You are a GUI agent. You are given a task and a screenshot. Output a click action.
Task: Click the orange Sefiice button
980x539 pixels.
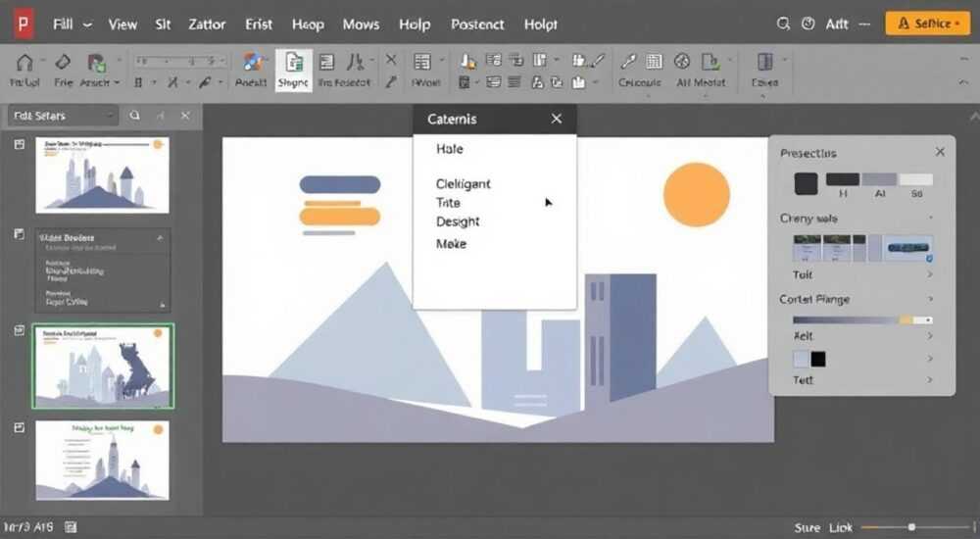click(x=928, y=24)
